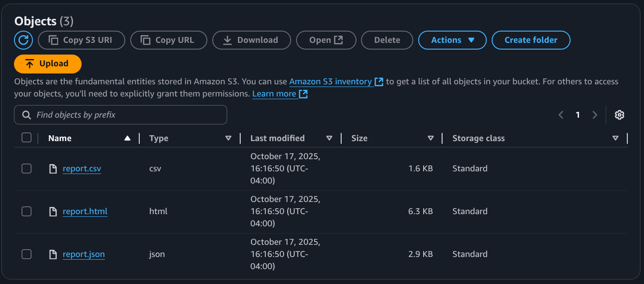Click the file icon beside report.html
This screenshot has height=284, width=644.
coord(53,211)
